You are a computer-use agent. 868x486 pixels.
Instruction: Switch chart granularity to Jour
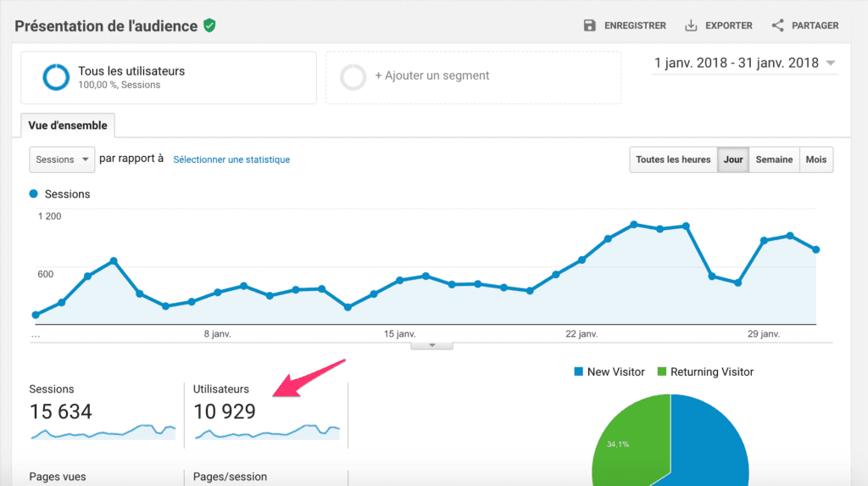733,159
